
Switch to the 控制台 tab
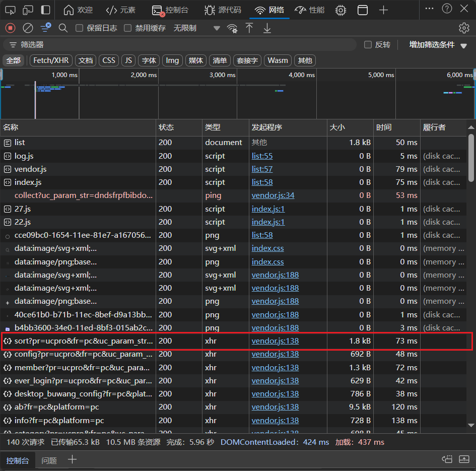[x=174, y=10]
